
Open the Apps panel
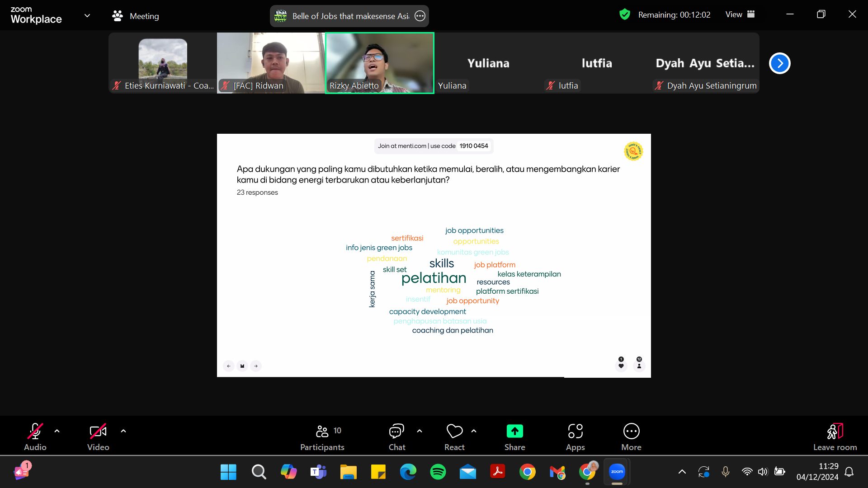coord(576,436)
